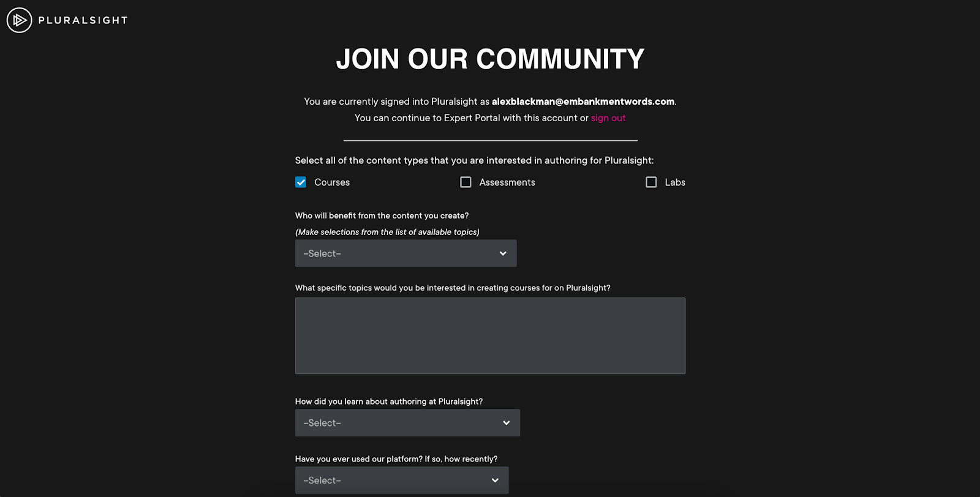Screen dimensions: 980x497
Task: Click the JOIN OUR COMMUNITY heading
Action: (489, 58)
